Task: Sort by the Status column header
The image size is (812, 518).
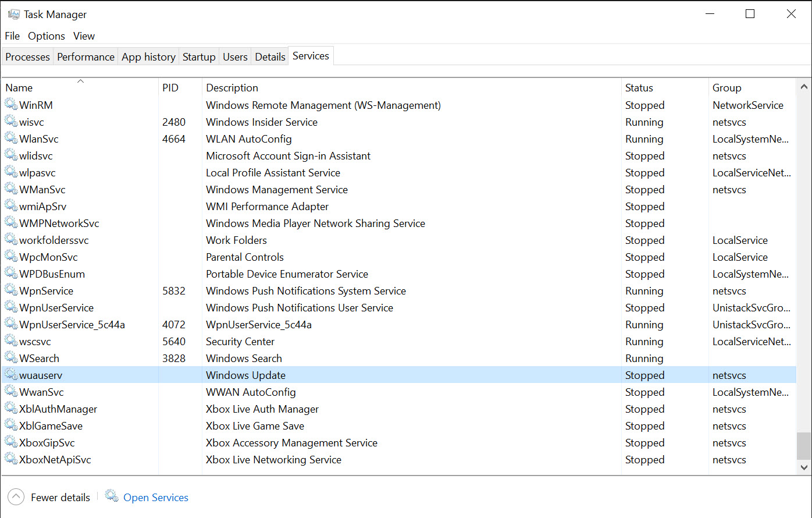Action: pyautogui.click(x=665, y=87)
